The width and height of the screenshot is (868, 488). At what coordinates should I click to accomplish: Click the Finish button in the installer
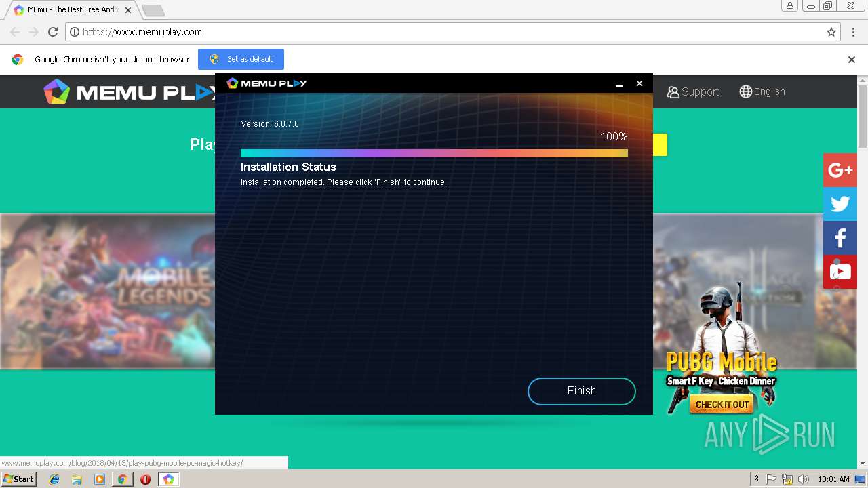[x=581, y=391]
